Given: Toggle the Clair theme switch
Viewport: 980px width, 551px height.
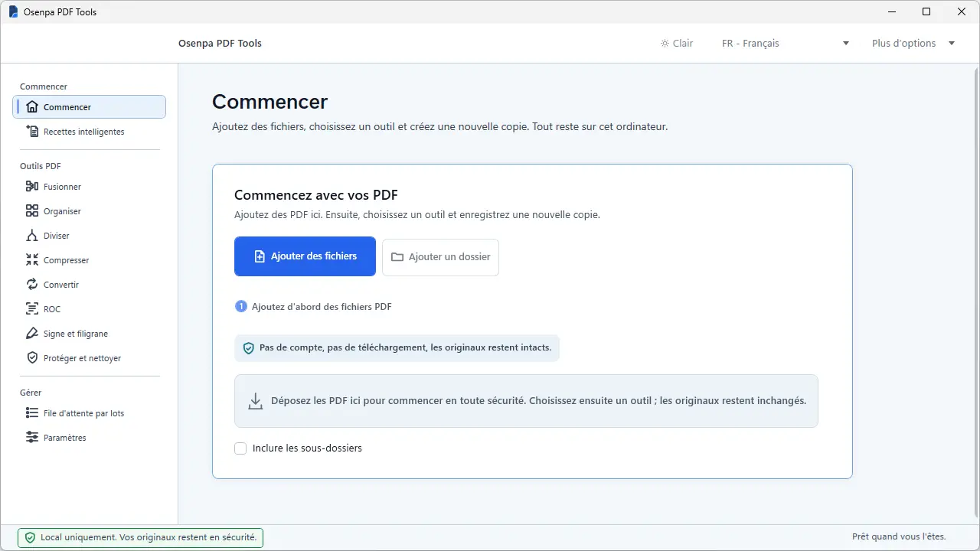Looking at the screenshot, I should [x=677, y=44].
